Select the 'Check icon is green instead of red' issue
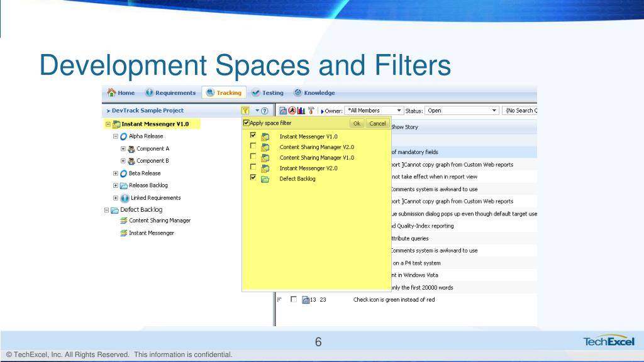 click(394, 300)
